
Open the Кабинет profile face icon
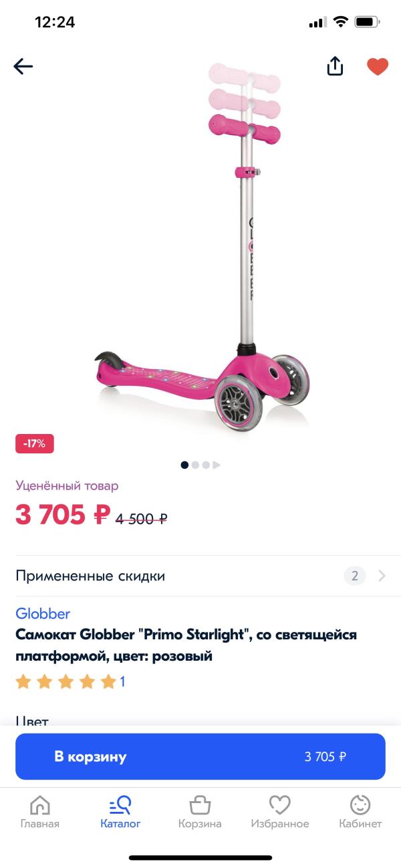pos(360,804)
